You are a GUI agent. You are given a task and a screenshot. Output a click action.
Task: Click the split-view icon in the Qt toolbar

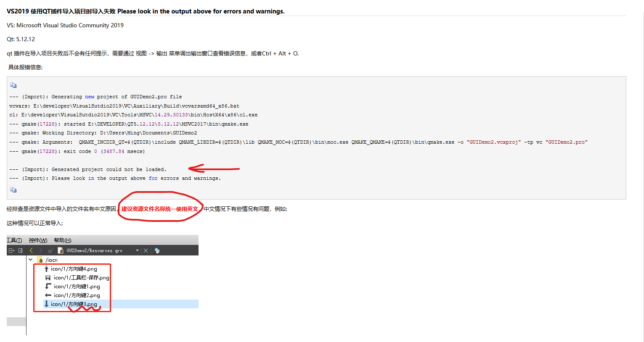click(11, 250)
